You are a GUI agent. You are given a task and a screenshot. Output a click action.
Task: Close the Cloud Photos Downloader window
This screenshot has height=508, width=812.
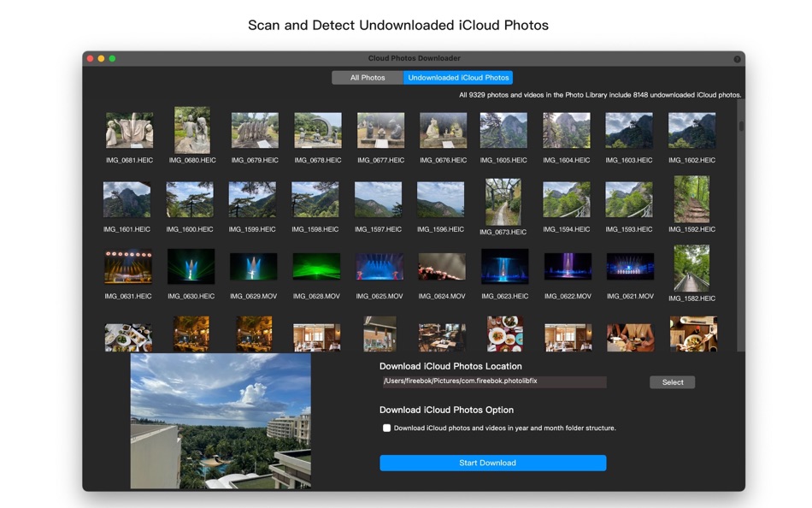pos(90,58)
